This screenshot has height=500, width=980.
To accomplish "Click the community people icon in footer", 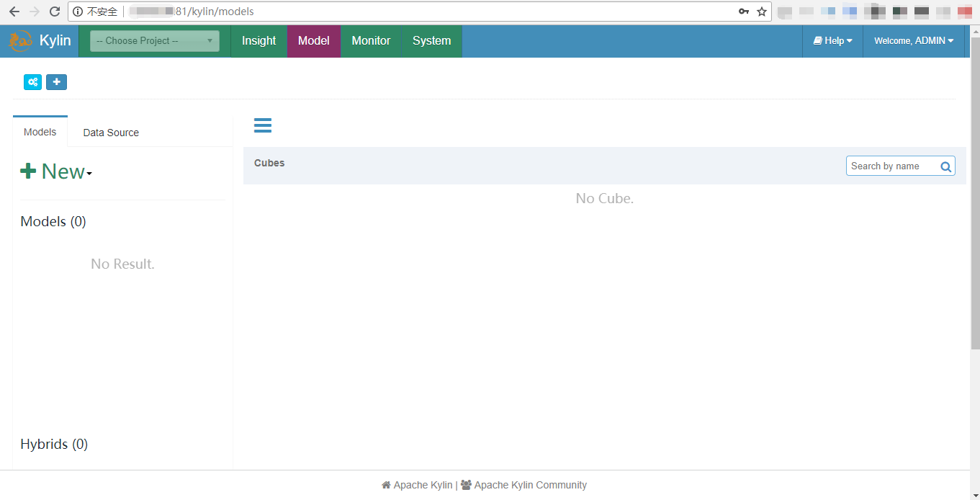I will tap(466, 485).
